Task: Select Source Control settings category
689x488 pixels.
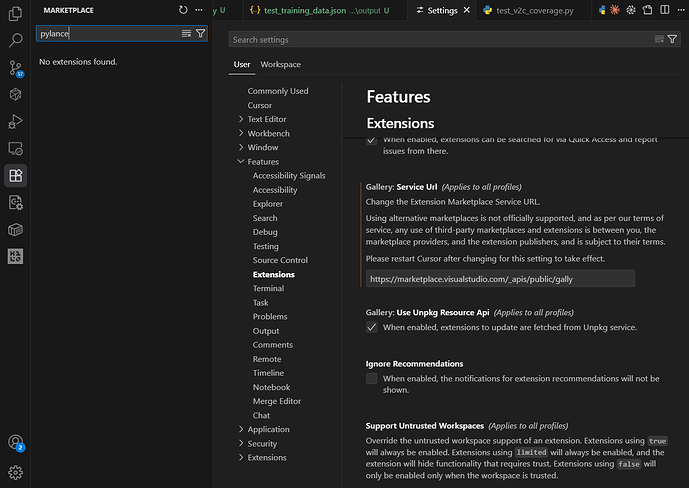Action: coord(280,260)
